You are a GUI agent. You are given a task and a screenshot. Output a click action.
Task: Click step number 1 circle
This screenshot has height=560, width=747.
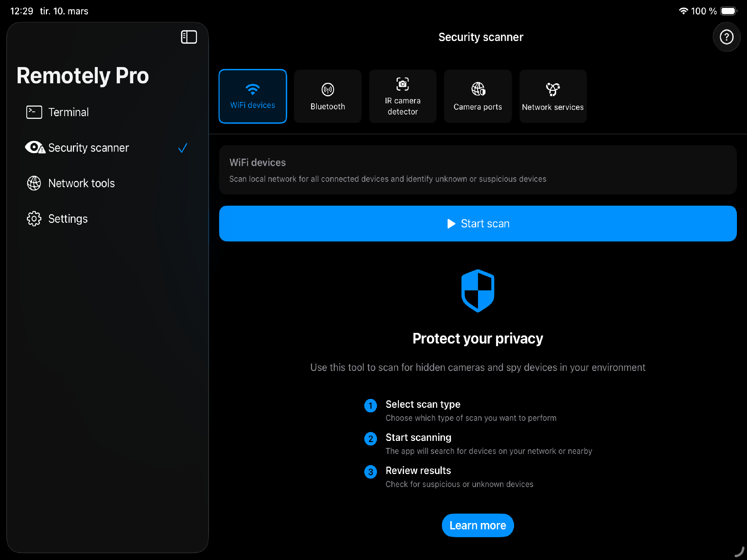371,405
